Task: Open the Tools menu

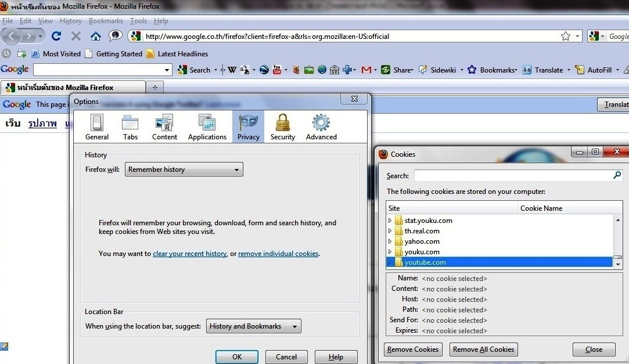Action: click(138, 21)
